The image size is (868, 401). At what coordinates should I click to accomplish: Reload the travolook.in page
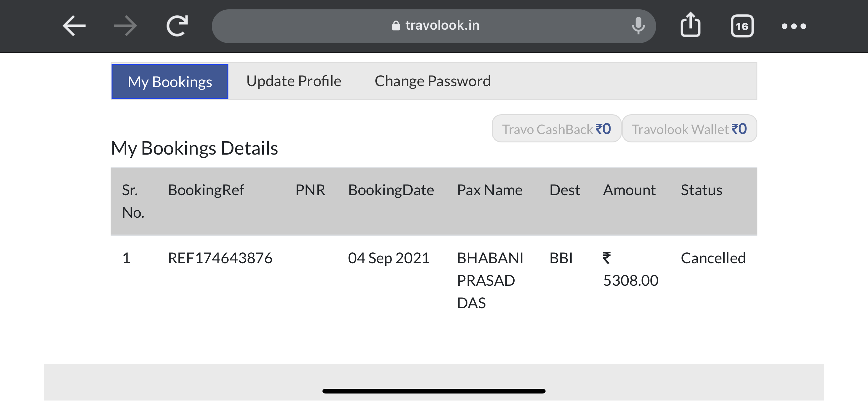tap(177, 26)
